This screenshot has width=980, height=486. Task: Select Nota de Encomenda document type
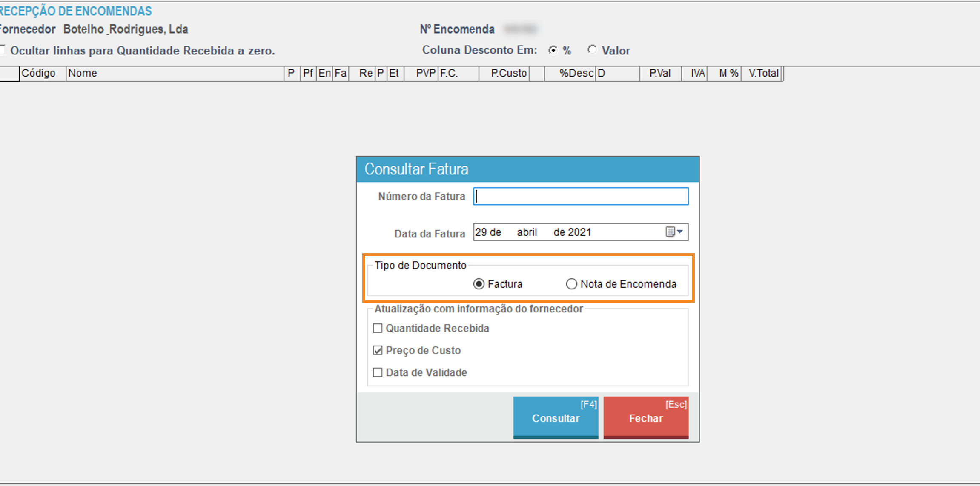571,284
